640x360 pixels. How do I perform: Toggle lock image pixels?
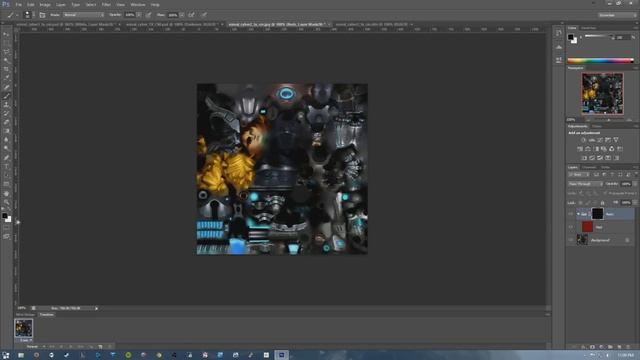tap(588, 202)
